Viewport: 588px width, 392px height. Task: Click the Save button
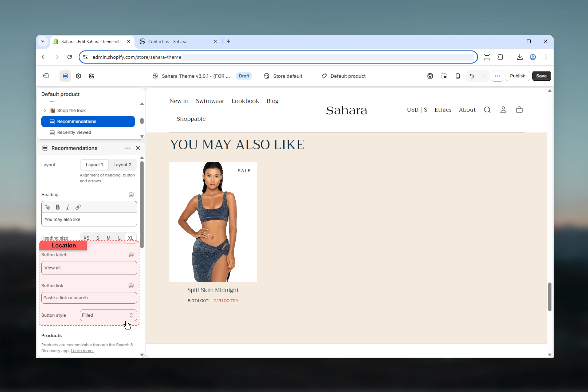(541, 76)
